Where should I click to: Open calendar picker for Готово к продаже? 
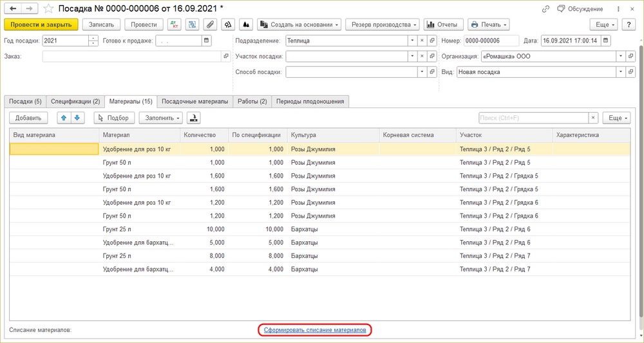click(206, 41)
